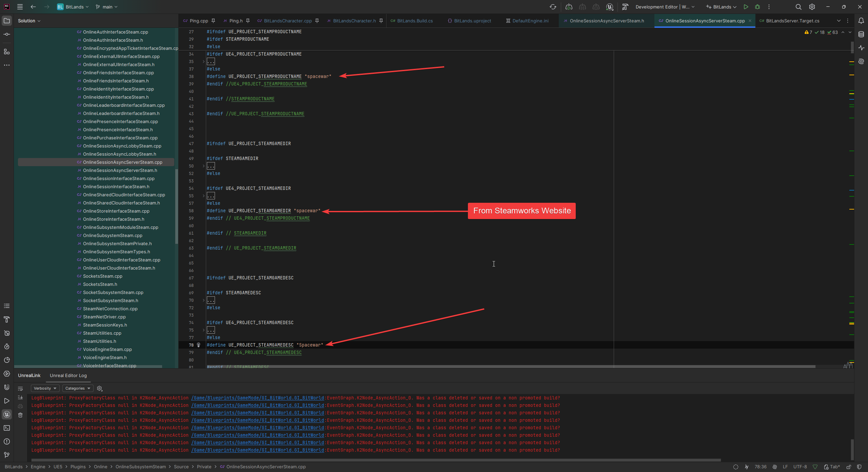Open SteamNetDriver.cpp in solution tree

pos(104,317)
